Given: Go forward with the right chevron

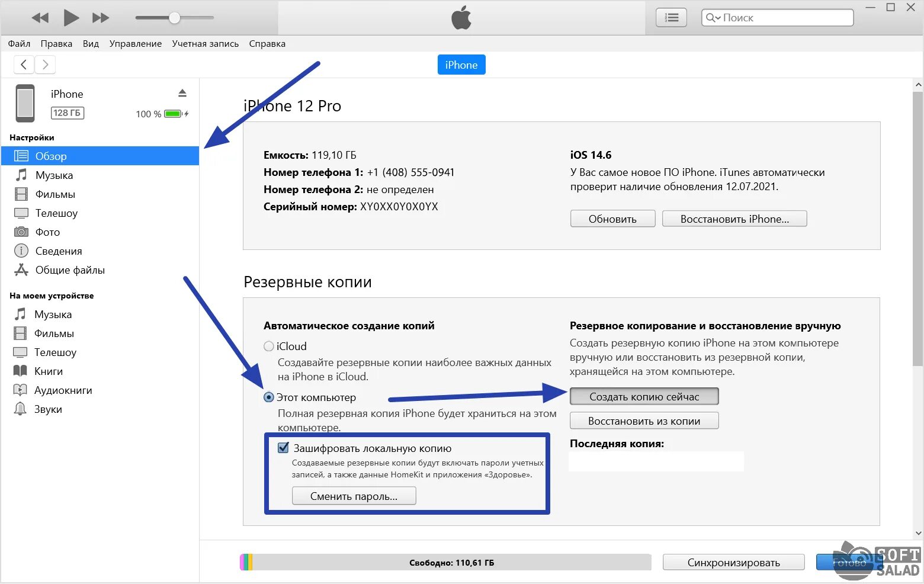Looking at the screenshot, I should pos(45,65).
